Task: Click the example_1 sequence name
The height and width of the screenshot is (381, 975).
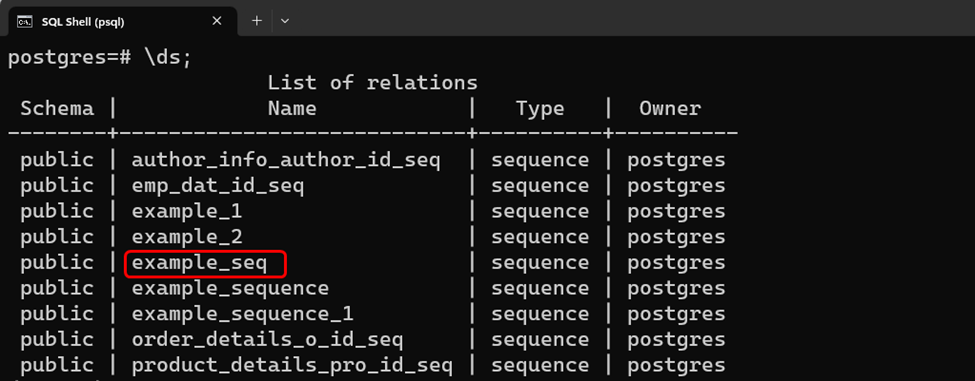Action: [x=187, y=212]
